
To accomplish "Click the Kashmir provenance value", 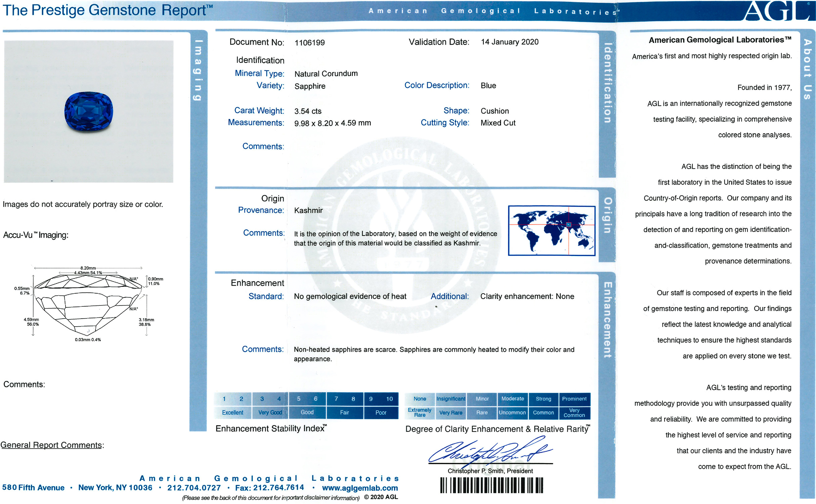I will pos(308,211).
